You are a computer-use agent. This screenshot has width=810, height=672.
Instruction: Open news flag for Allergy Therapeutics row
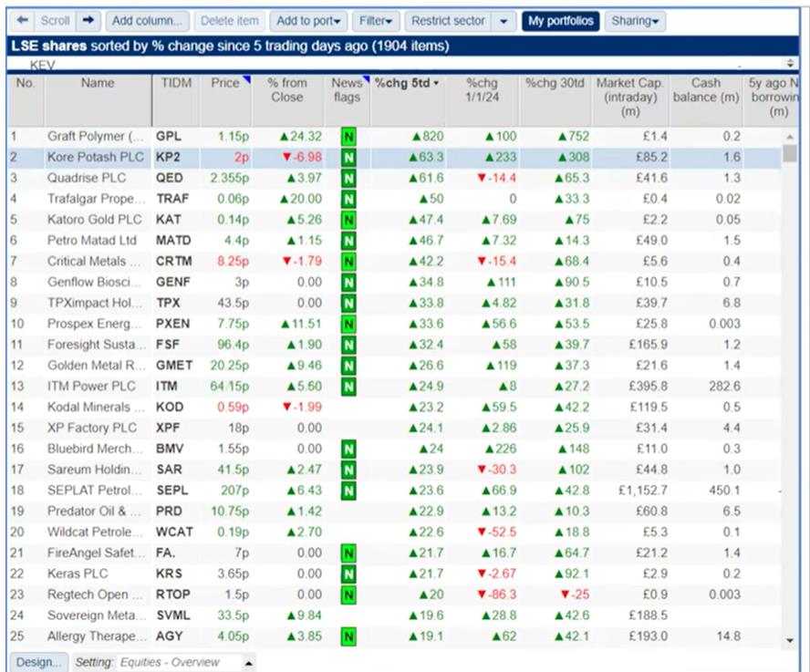click(x=348, y=636)
